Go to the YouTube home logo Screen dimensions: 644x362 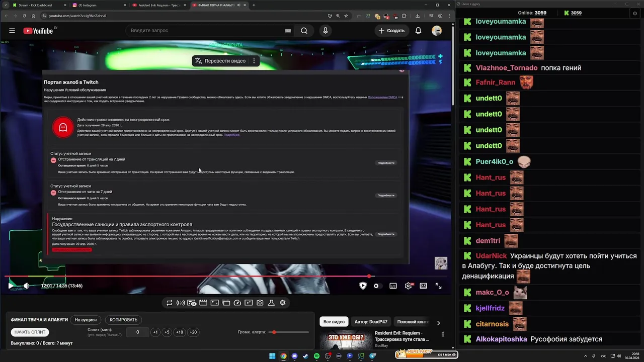coord(38,31)
